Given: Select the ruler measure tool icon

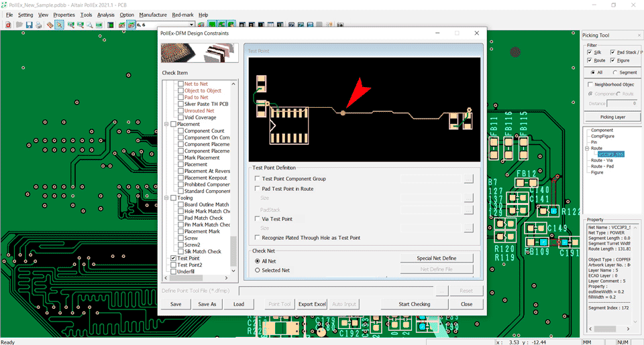Looking at the screenshot, I should point(50,25).
